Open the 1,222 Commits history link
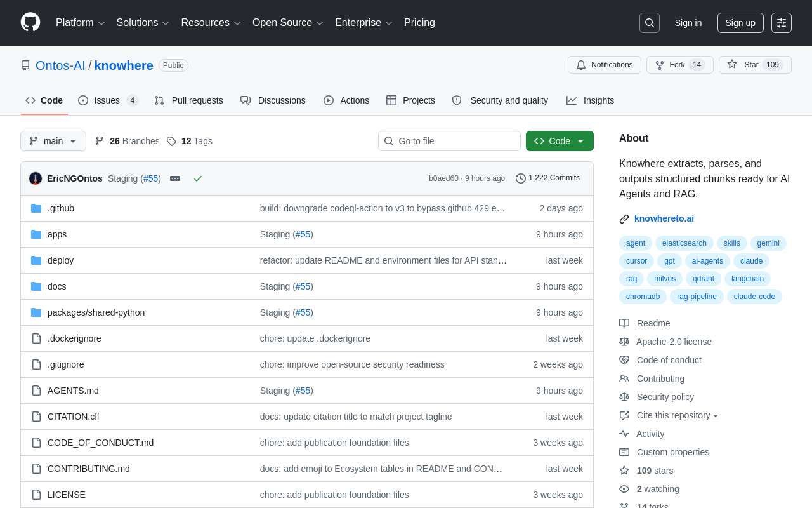Image resolution: width=812 pixels, height=508 pixels. click(x=548, y=178)
